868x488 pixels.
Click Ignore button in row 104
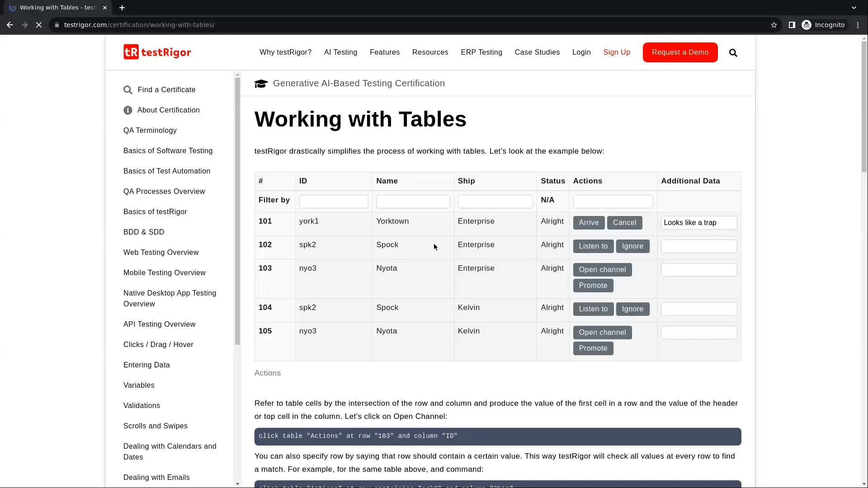632,309
